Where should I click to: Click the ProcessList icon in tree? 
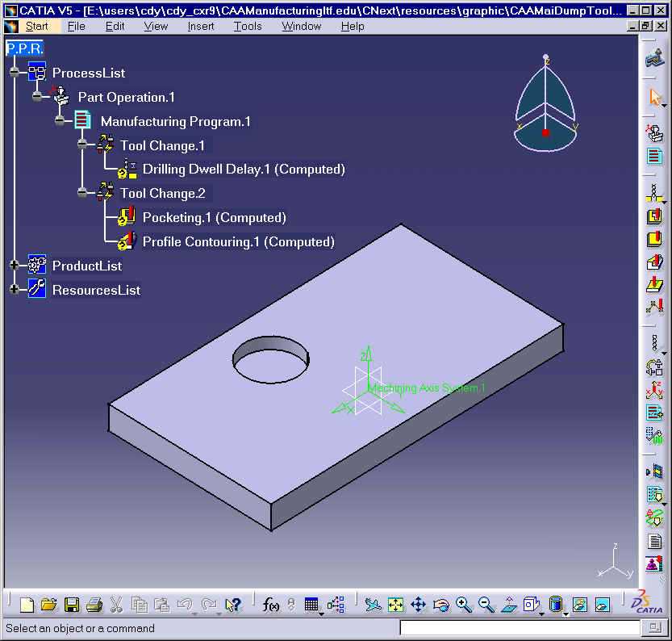37,72
